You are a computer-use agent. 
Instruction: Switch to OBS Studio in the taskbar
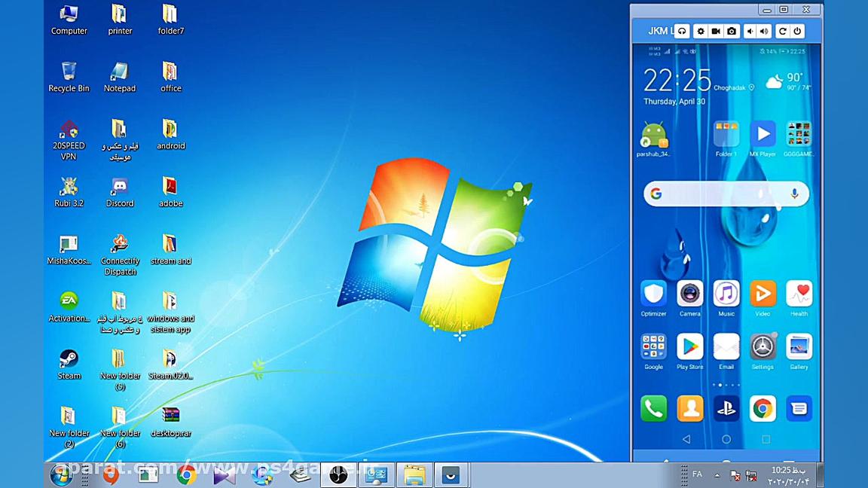pos(338,474)
